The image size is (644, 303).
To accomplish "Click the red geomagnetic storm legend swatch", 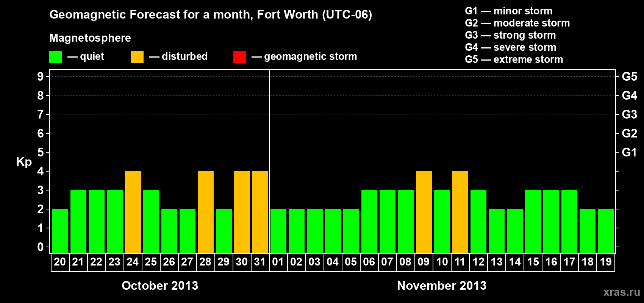I will (239, 57).
